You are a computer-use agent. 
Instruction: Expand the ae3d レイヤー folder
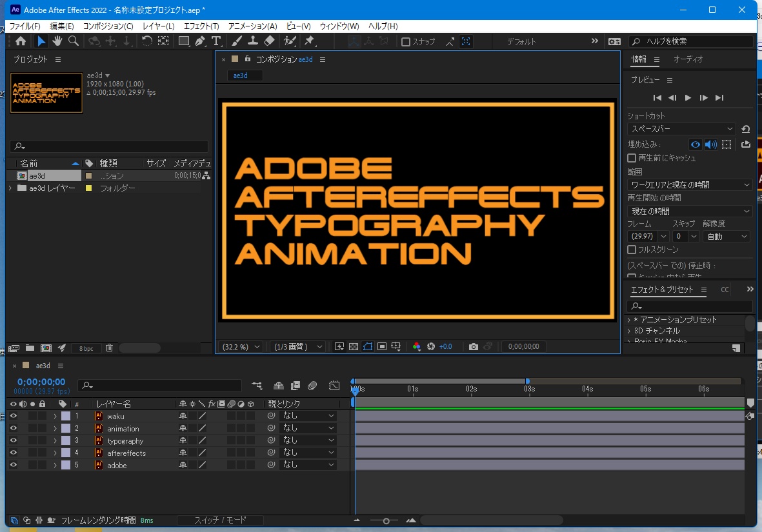click(x=10, y=188)
